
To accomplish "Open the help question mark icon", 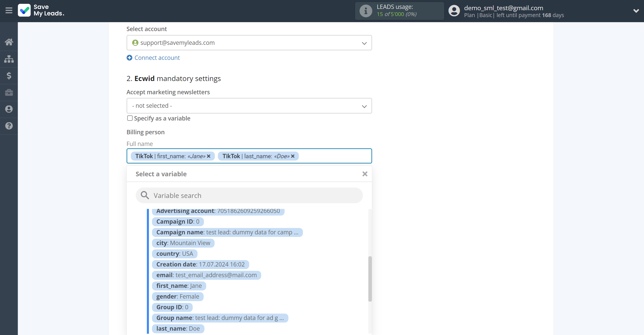I will click(x=9, y=126).
